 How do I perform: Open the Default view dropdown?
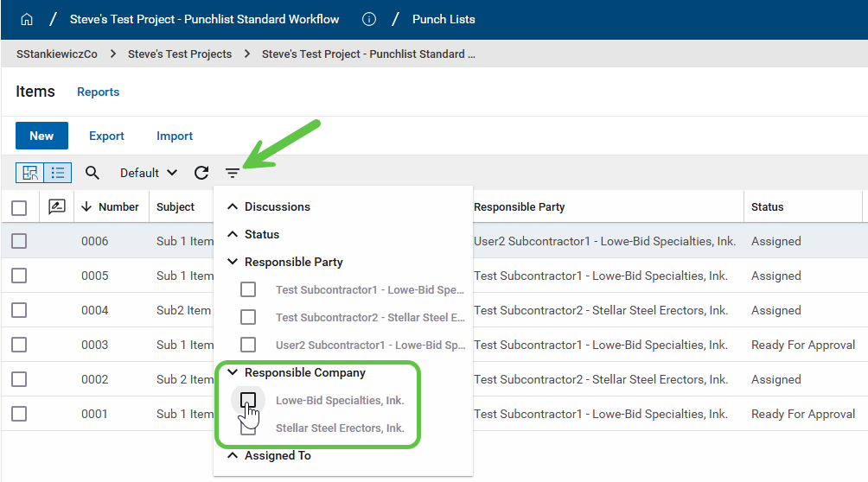[x=148, y=173]
